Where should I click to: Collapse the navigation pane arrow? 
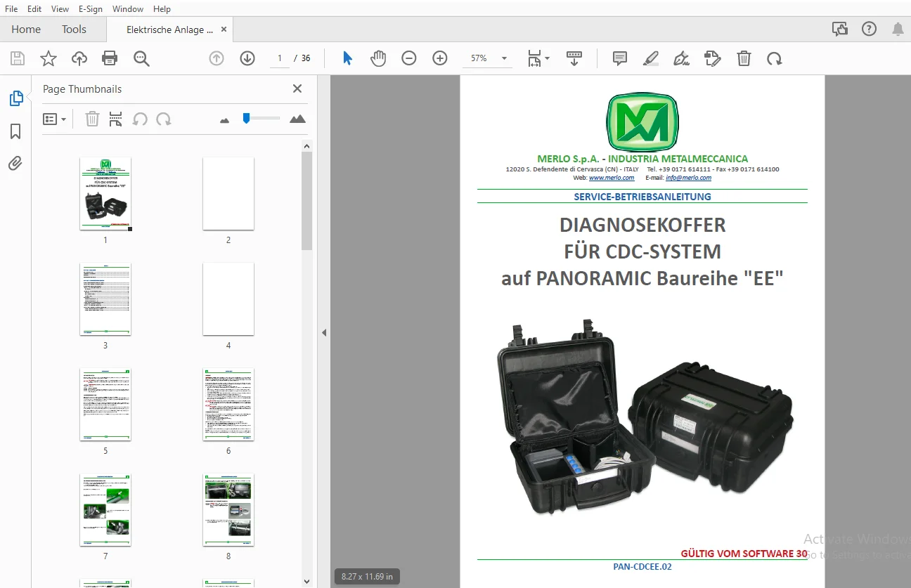click(324, 332)
